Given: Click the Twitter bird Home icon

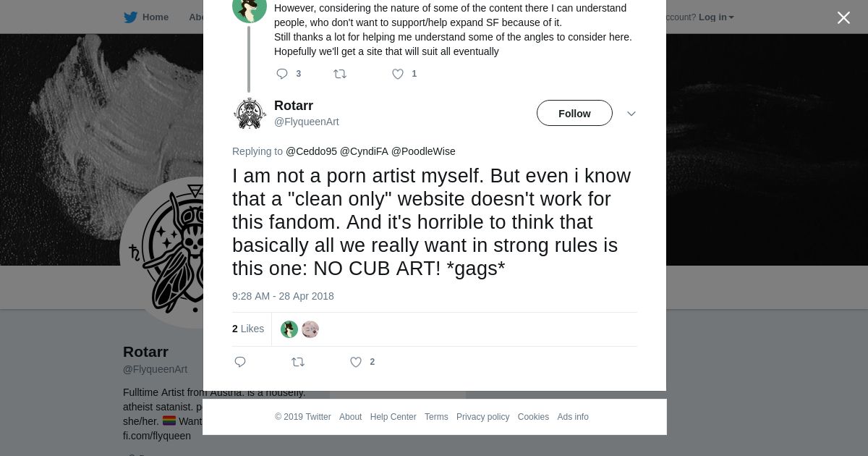Looking at the screenshot, I should (x=131, y=17).
